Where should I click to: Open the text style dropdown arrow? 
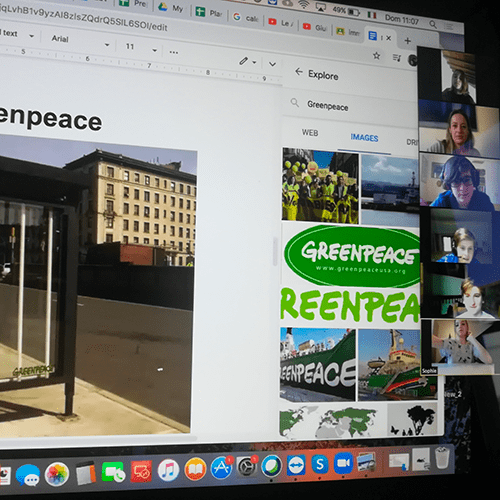click(x=32, y=36)
